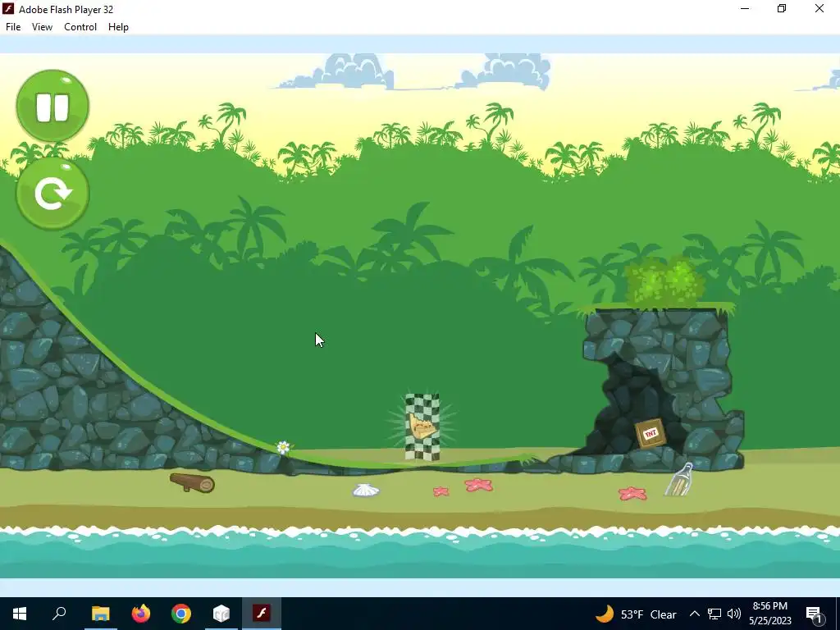Click the pink starfish beside the bottle
Viewport: 840px width, 630px height.
(632, 493)
